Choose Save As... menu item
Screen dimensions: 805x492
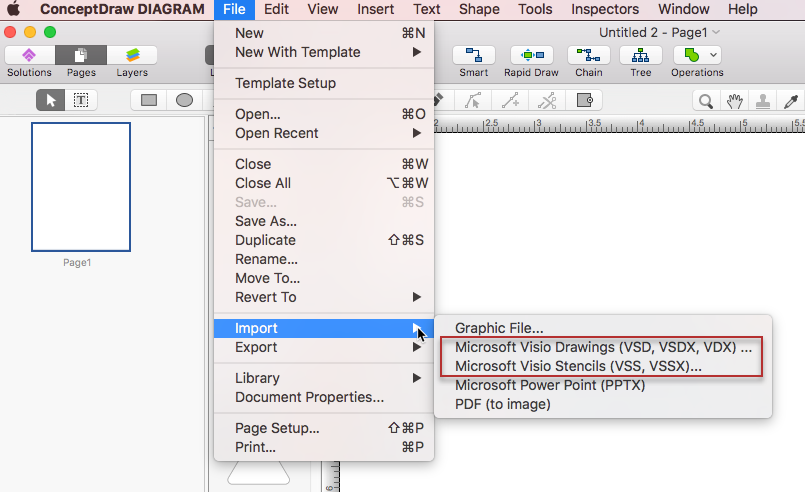(324, 221)
